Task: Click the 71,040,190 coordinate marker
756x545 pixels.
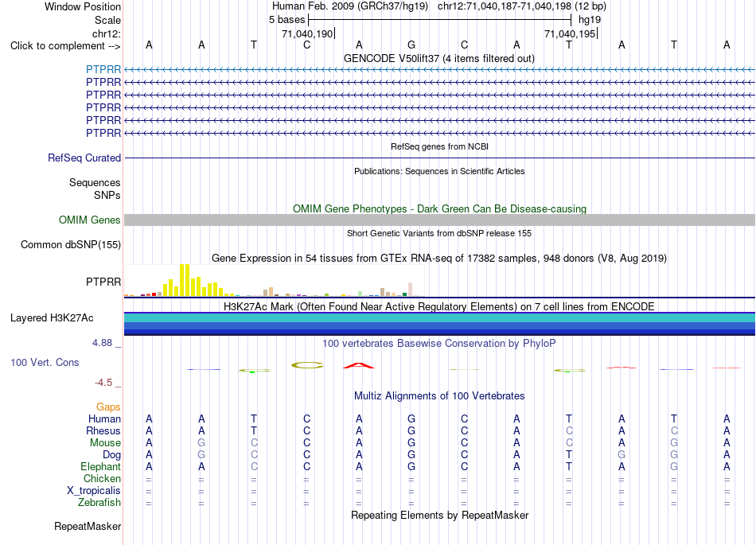Action: 307,33
